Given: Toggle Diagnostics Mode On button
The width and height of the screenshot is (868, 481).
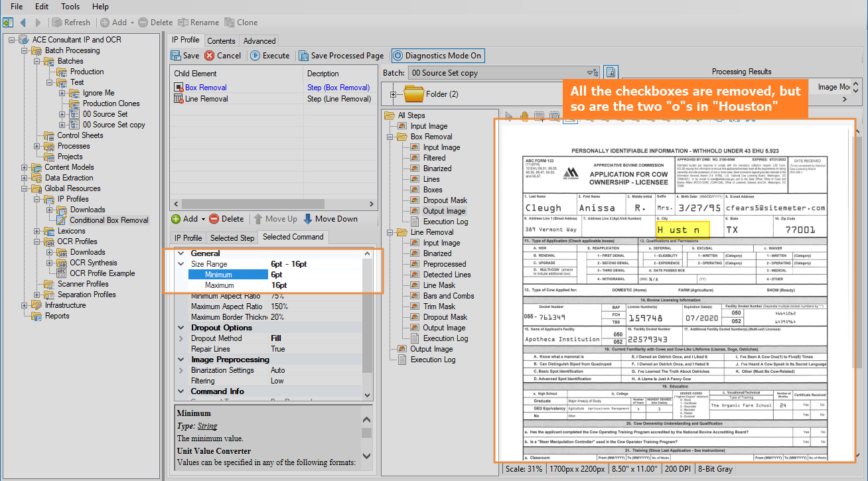Looking at the screenshot, I should pyautogui.click(x=437, y=56).
